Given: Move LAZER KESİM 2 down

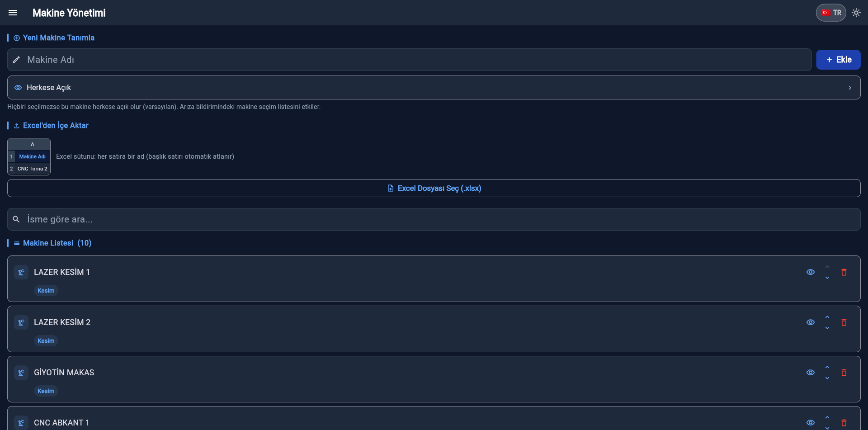Looking at the screenshot, I should point(827,328).
